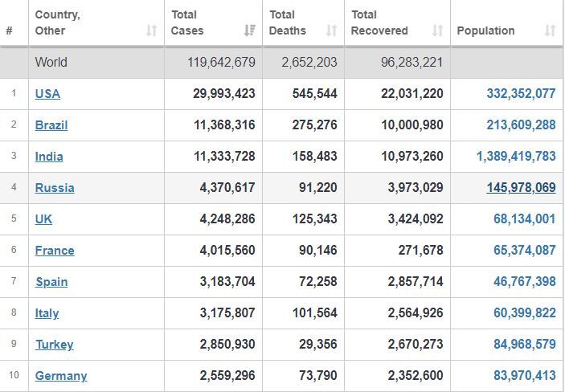Open the Spain link
This screenshot has height=392, width=565.
[51, 282]
